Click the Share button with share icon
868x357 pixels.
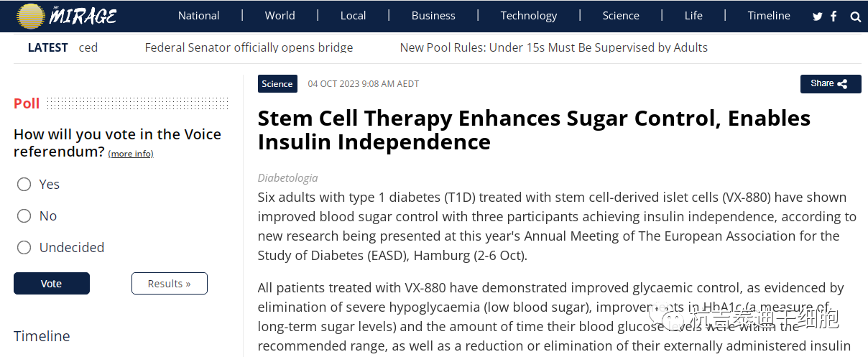coord(830,84)
